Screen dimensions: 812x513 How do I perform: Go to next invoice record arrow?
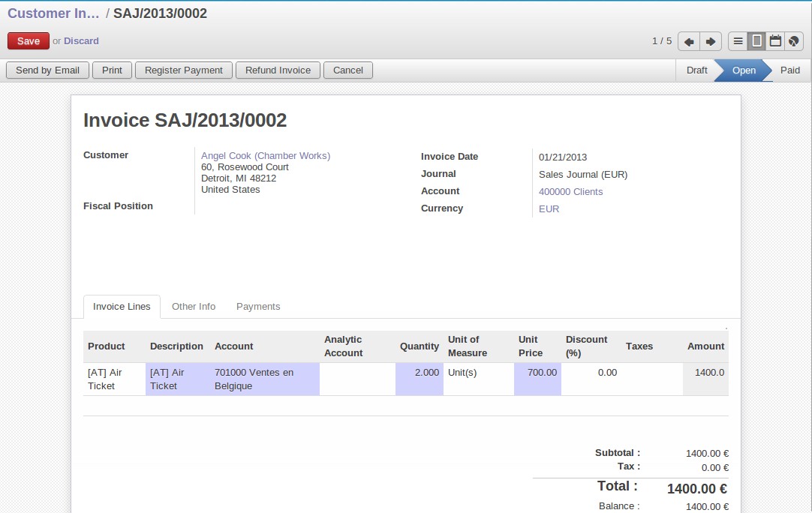(710, 41)
